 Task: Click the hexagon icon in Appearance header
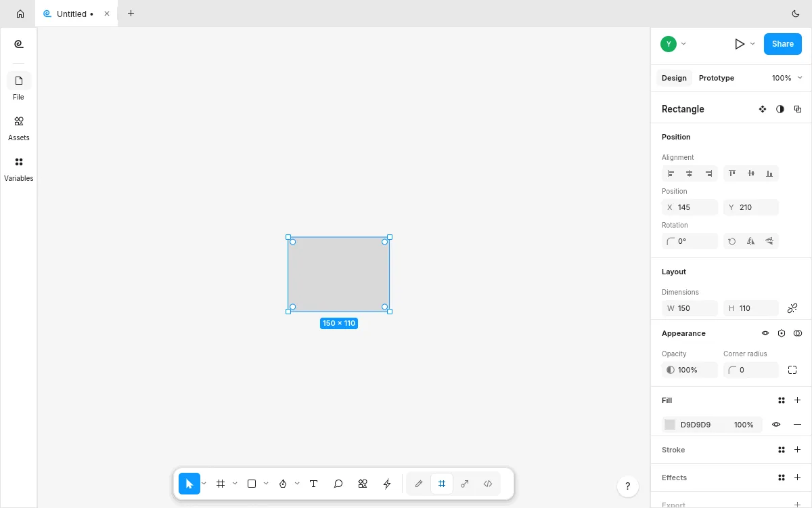pyautogui.click(x=782, y=333)
